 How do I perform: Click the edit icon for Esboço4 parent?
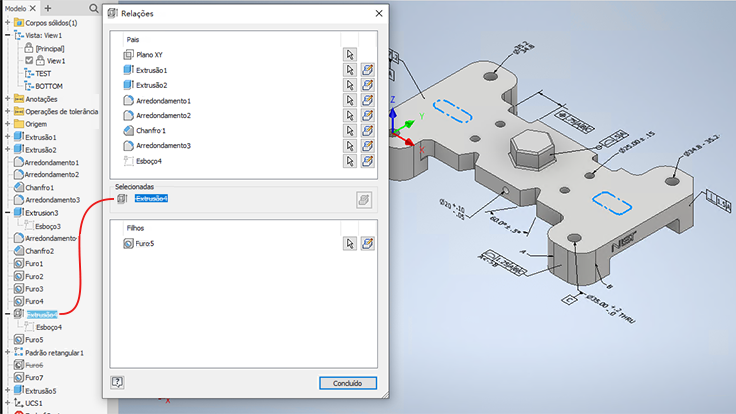click(368, 161)
